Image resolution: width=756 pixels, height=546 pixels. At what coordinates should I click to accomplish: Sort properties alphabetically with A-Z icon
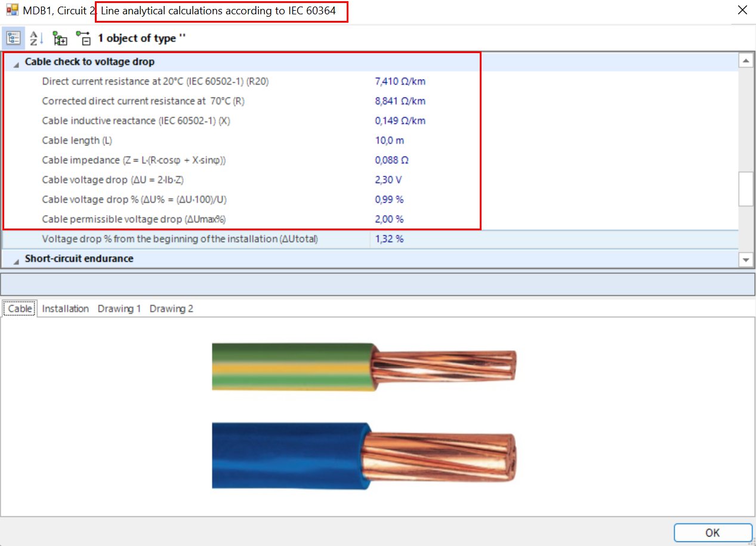(x=37, y=38)
